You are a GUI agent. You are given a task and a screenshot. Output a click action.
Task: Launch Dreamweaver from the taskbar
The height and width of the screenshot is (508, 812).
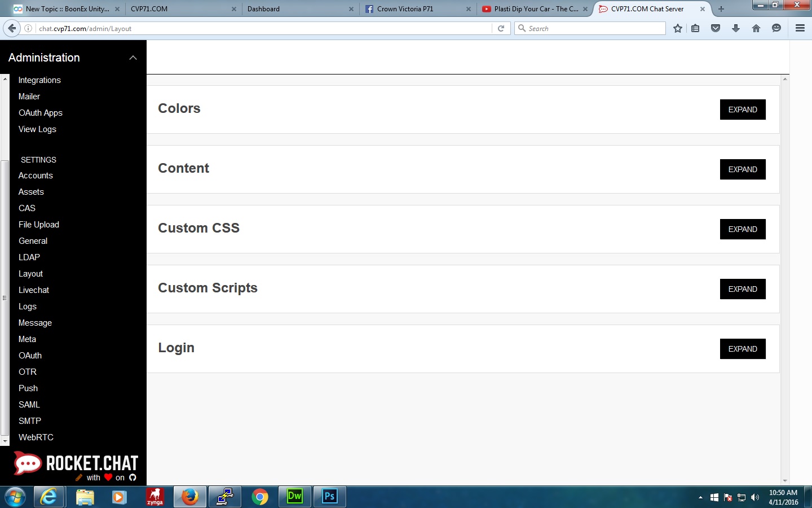295,497
